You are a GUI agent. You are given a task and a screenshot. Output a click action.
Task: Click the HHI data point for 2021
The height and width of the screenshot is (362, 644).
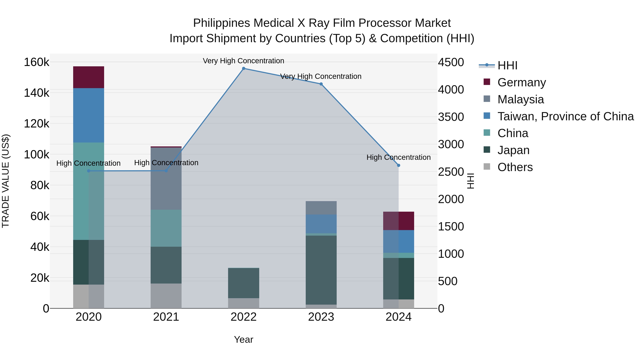(x=166, y=171)
